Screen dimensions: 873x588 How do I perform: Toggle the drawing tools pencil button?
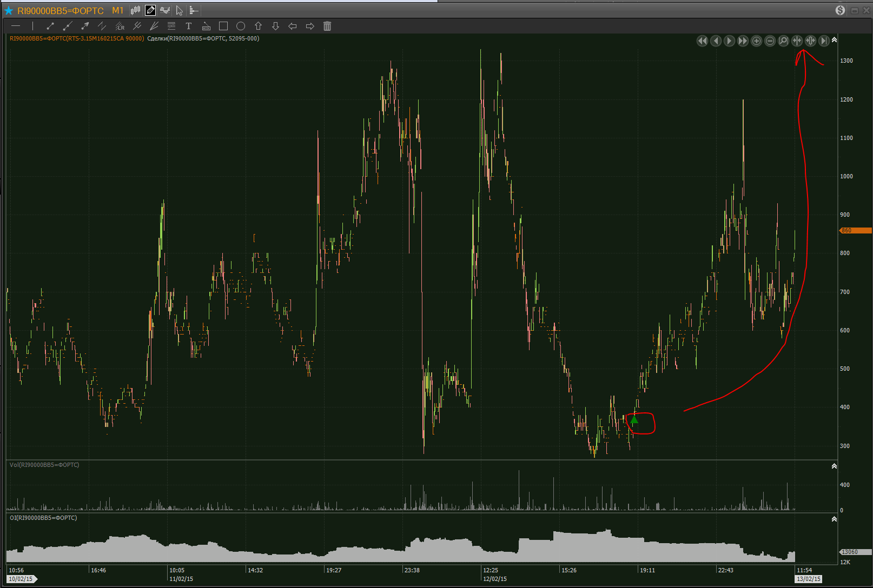click(150, 10)
